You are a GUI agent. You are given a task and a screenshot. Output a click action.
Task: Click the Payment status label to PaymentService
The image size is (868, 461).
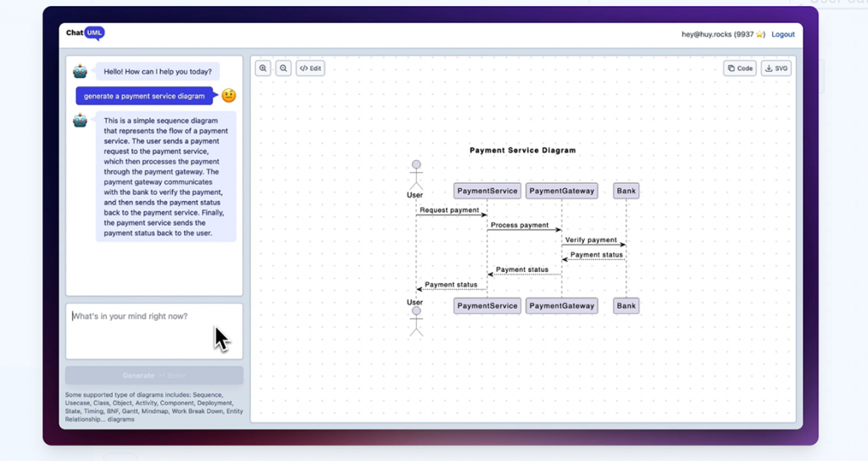[522, 270]
